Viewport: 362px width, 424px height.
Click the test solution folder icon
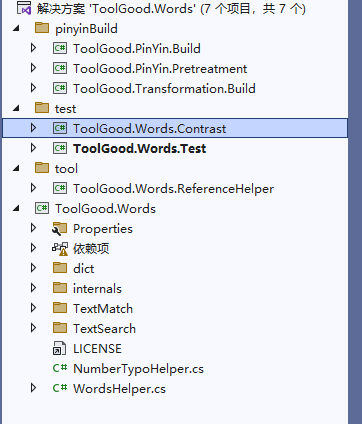point(42,108)
